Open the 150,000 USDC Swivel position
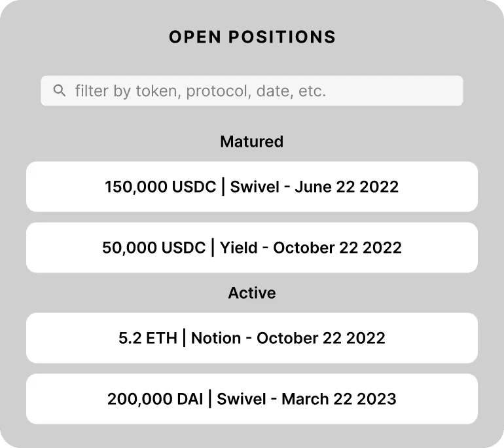Image resolution: width=504 pixels, height=448 pixels. (251, 187)
